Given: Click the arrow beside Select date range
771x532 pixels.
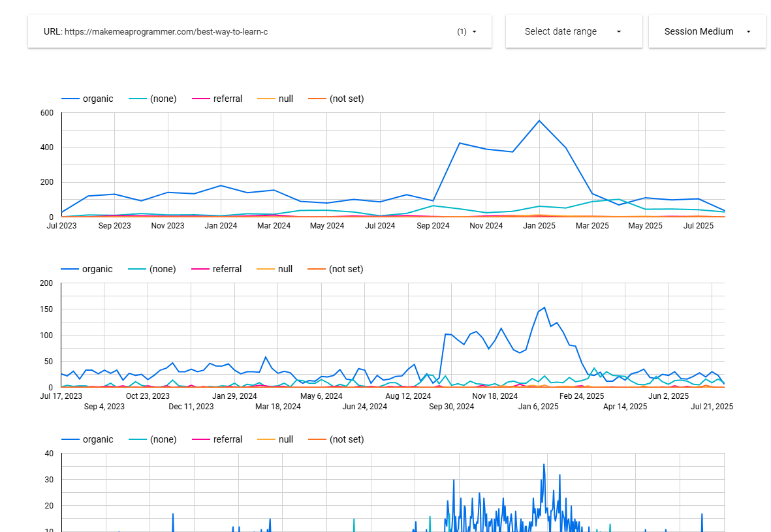Looking at the screenshot, I should tap(618, 31).
